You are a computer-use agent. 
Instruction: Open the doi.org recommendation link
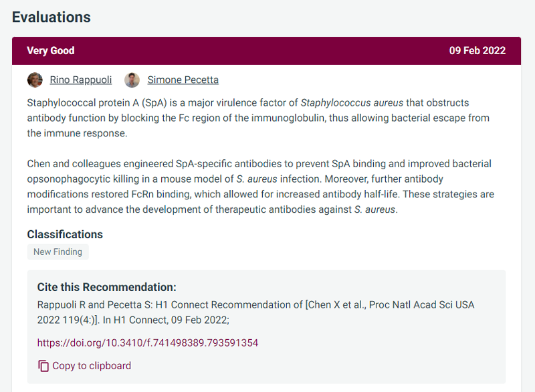click(x=148, y=342)
